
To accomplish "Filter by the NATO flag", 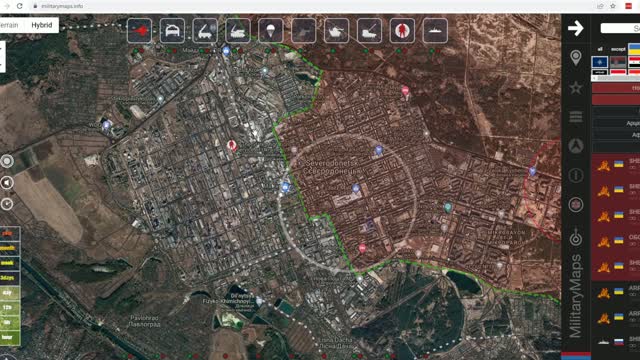I will click(x=600, y=62).
